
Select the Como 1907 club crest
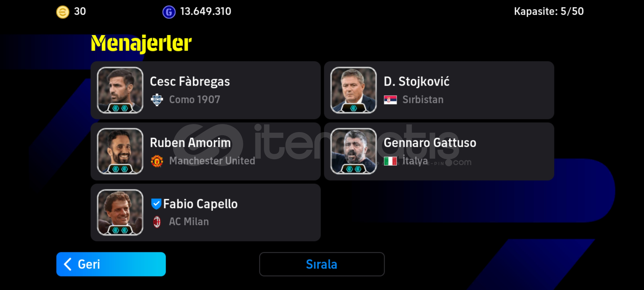[x=157, y=100]
